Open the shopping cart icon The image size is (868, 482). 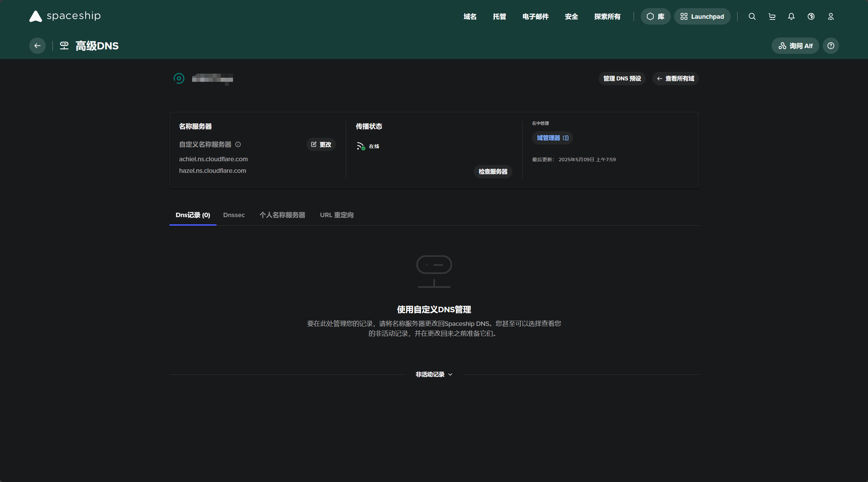tap(772, 16)
